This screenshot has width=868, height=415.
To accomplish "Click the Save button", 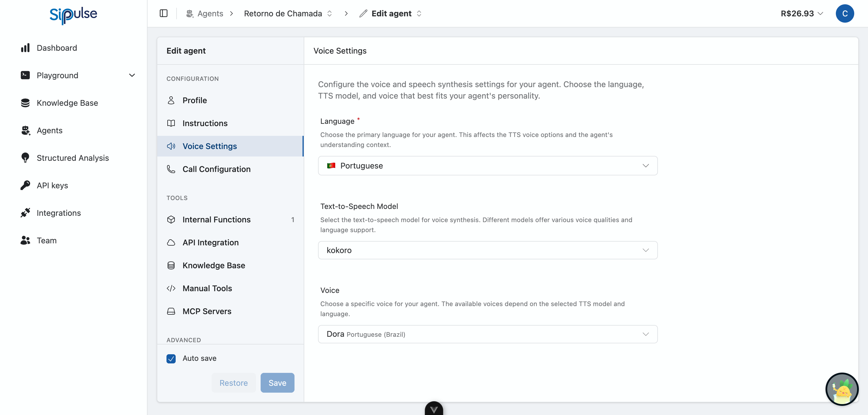I will coord(277,383).
